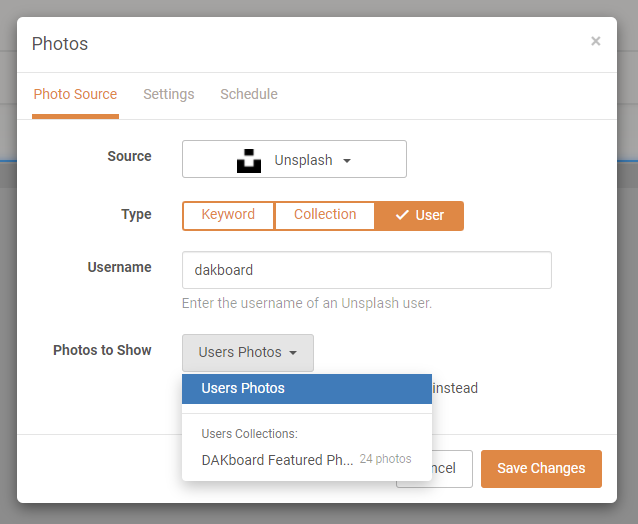Click the checkmark icon on User
This screenshot has width=638, height=524.
pyautogui.click(x=402, y=215)
